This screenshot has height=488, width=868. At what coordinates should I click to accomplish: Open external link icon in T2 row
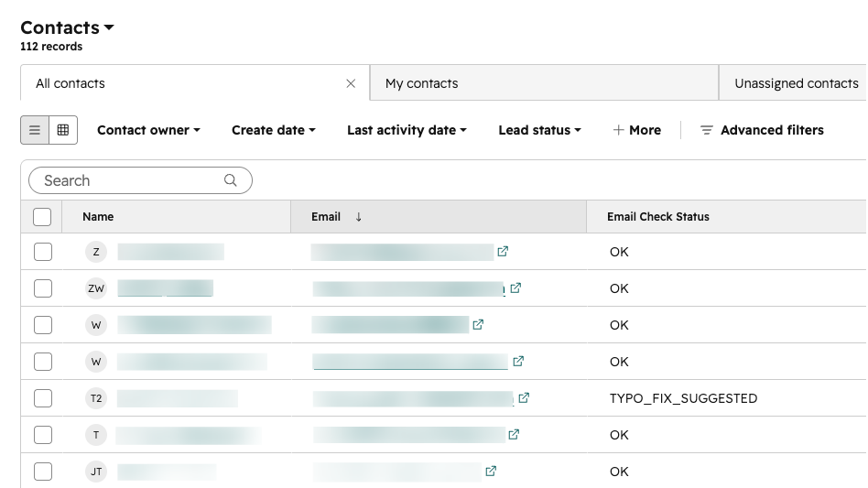coord(524,397)
